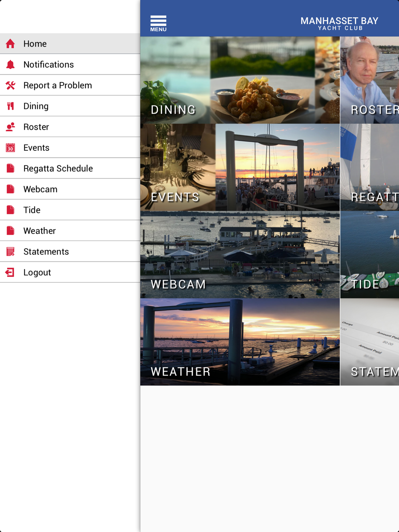Open Notifications from the side menu

(x=70, y=64)
